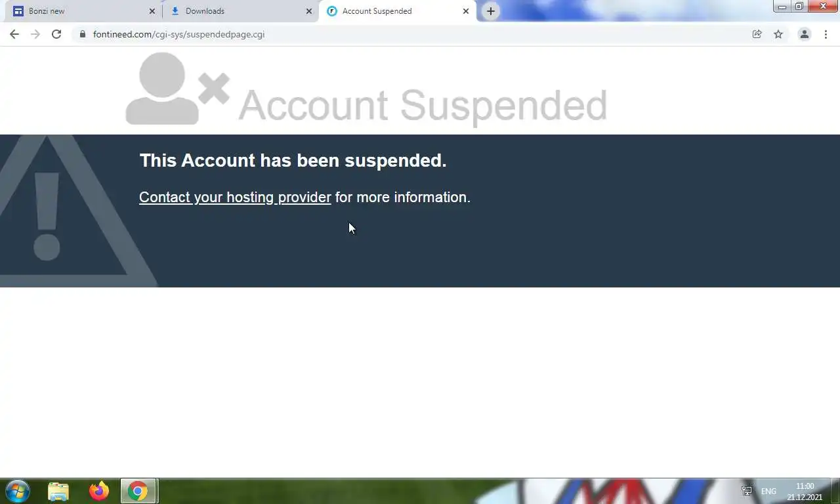
Task: Close the Downloads tab
Action: click(x=309, y=11)
